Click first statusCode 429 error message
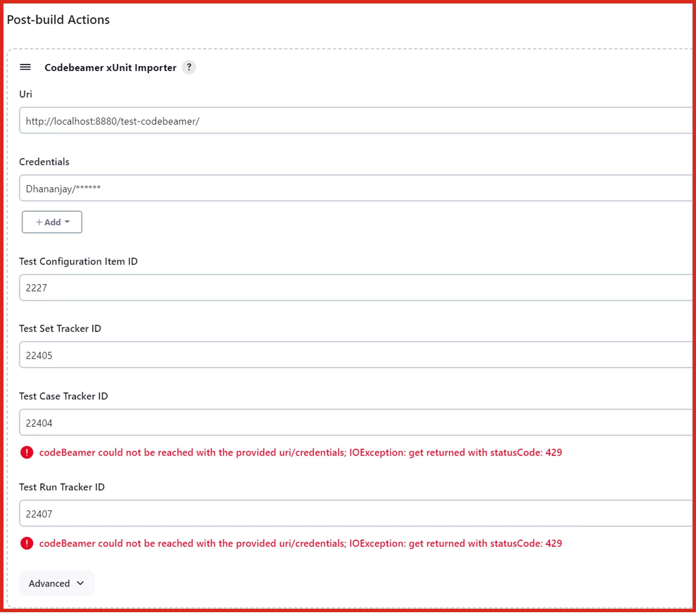This screenshot has width=696, height=616. click(x=300, y=452)
